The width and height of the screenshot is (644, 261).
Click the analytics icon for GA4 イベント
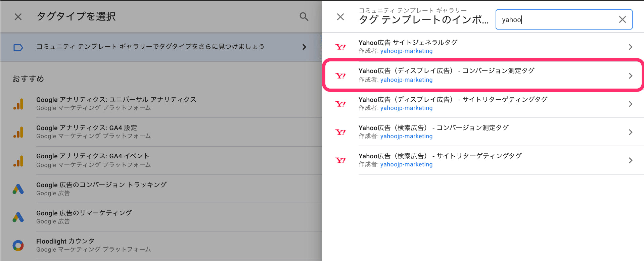pyautogui.click(x=18, y=161)
